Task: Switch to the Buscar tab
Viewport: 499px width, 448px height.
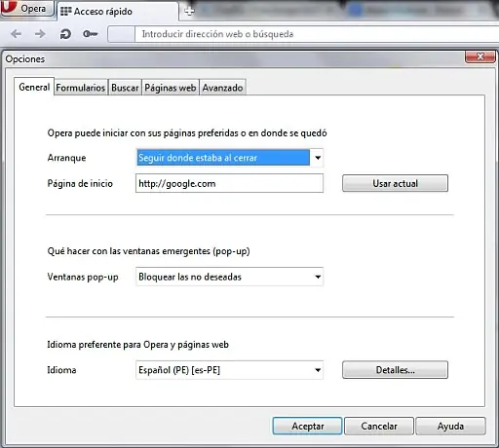Action: click(x=125, y=88)
